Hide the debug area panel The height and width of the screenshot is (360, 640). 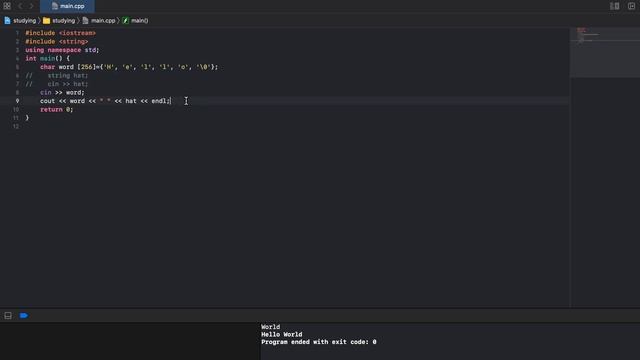(x=8, y=316)
